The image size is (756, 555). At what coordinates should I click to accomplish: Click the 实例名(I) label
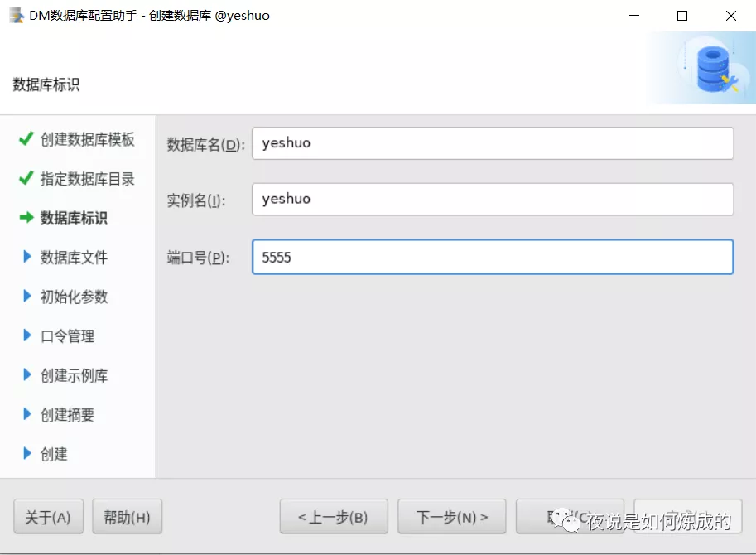coord(195,200)
